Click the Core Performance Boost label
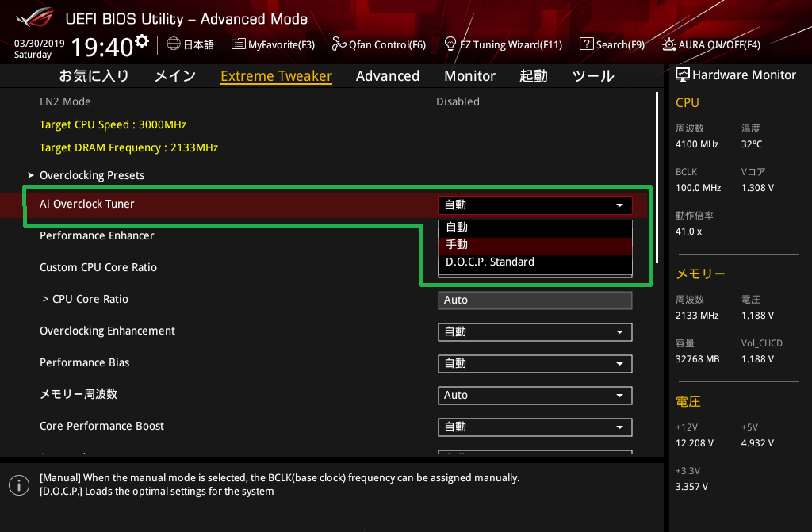 [x=101, y=426]
